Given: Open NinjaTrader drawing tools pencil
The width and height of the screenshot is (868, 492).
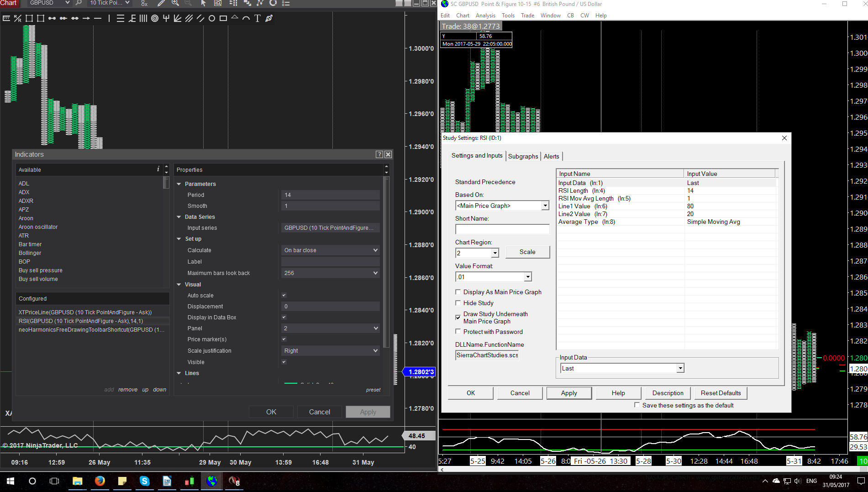Looking at the screenshot, I should click(x=161, y=3).
